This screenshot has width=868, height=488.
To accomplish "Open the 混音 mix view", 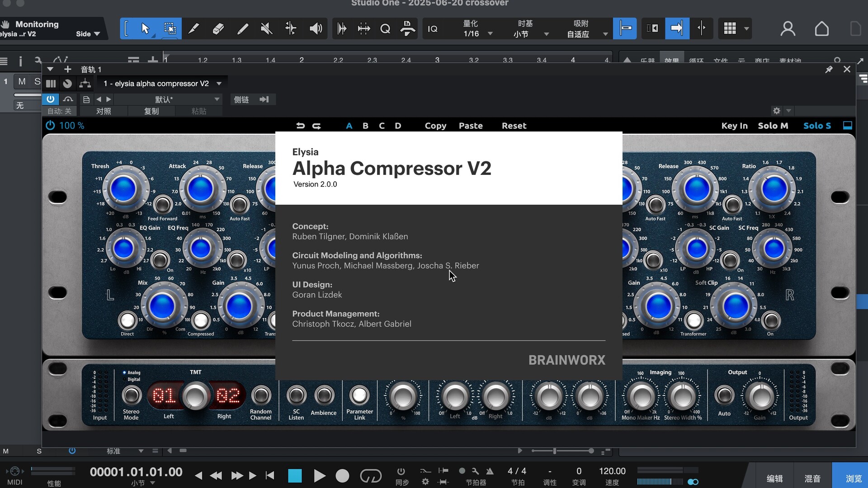I will pyautogui.click(x=812, y=478).
